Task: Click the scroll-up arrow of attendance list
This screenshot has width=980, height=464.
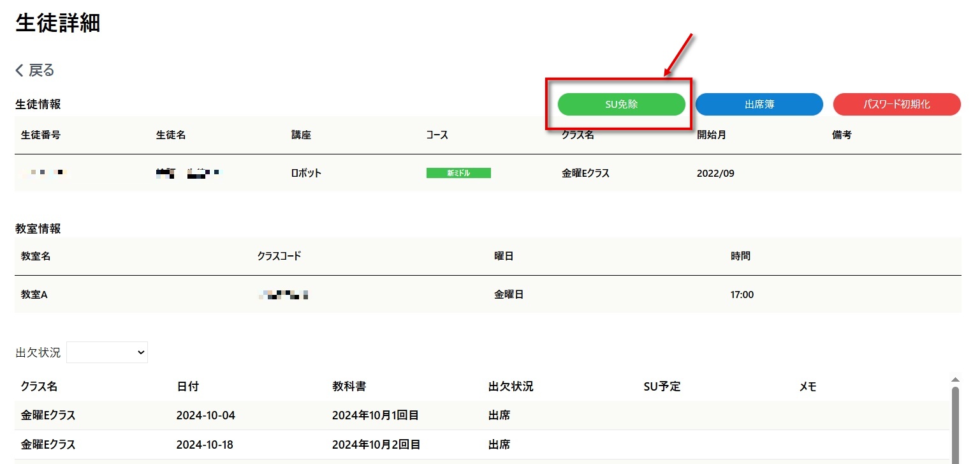Action: point(954,379)
